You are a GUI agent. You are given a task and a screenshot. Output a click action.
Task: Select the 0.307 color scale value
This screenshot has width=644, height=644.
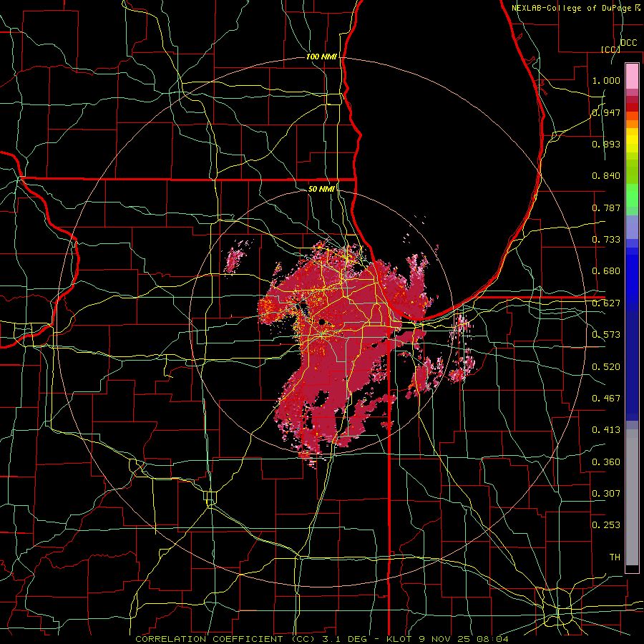click(x=606, y=494)
